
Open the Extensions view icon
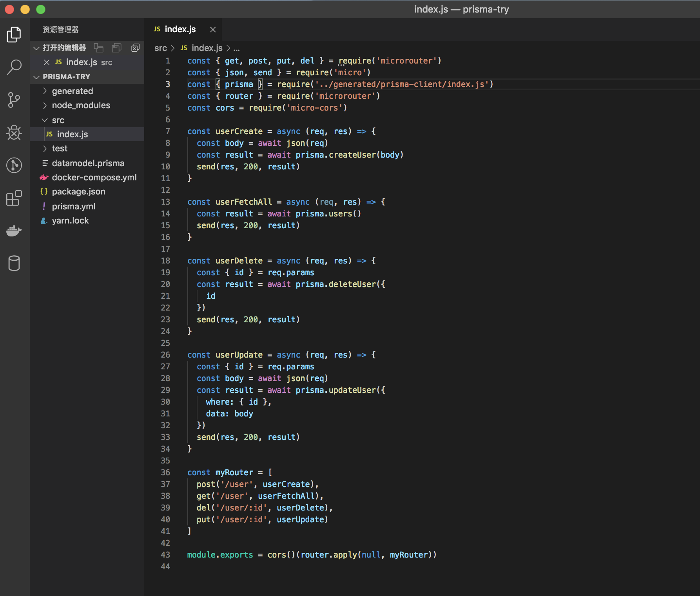[x=14, y=198]
